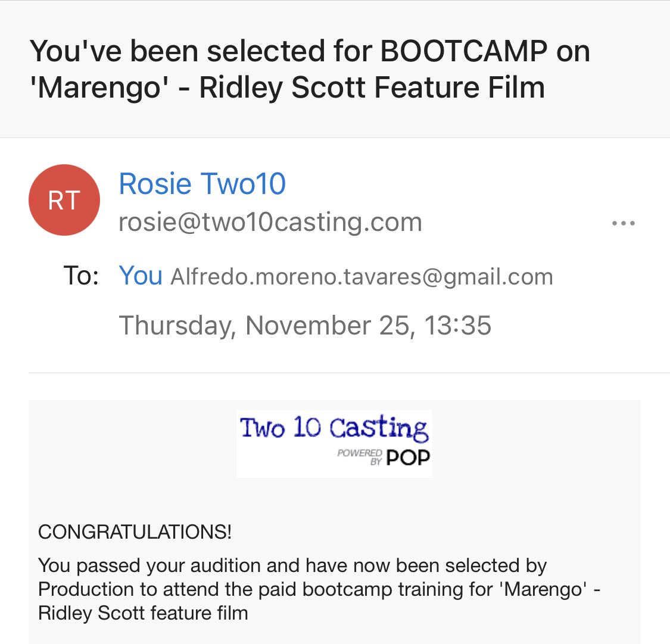Screen dimensions: 670x644
Task: Click the word Production in the message body
Action: (x=86, y=589)
